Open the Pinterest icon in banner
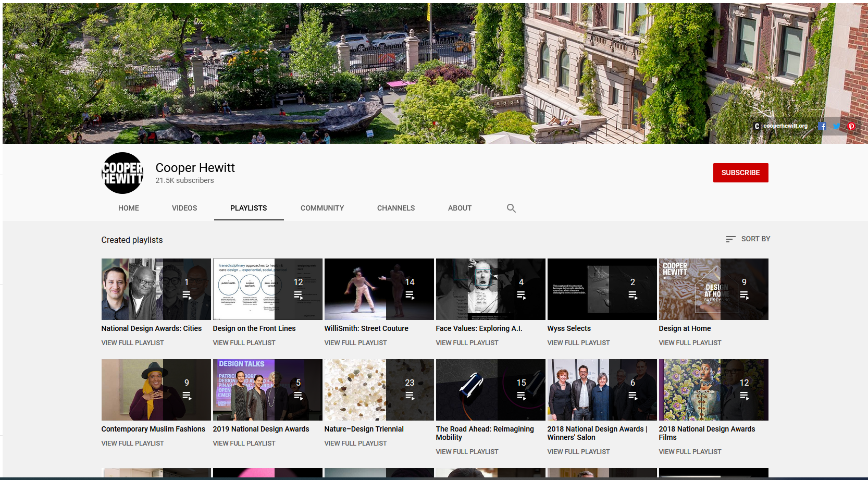The image size is (868, 480). [x=851, y=126]
